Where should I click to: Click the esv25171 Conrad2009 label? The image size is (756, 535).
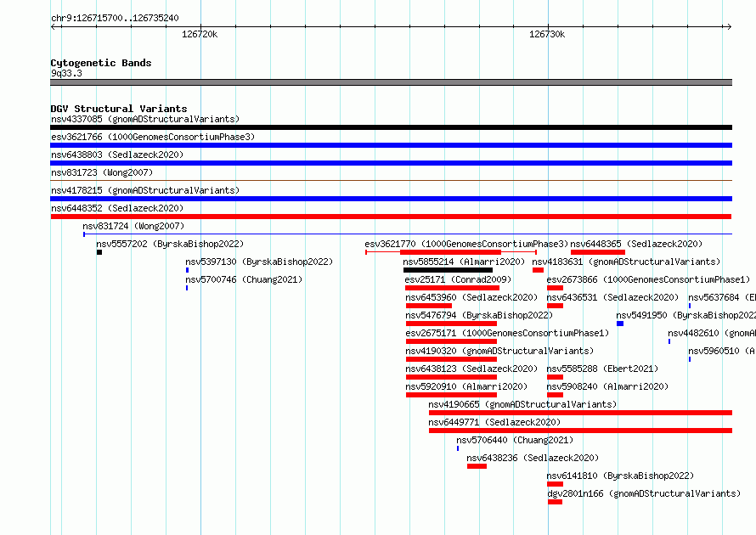[x=458, y=279]
